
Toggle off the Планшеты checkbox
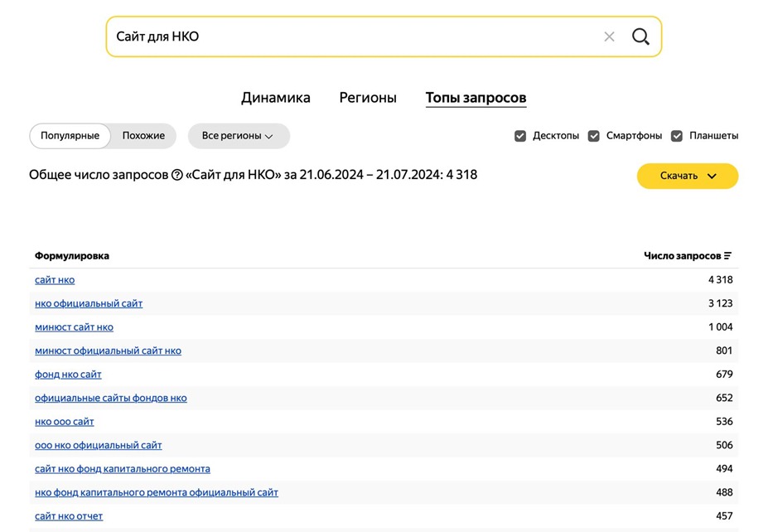coord(677,135)
